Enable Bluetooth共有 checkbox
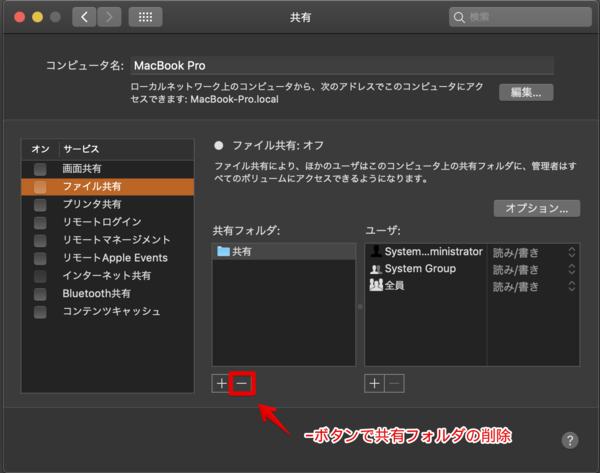 coord(40,294)
